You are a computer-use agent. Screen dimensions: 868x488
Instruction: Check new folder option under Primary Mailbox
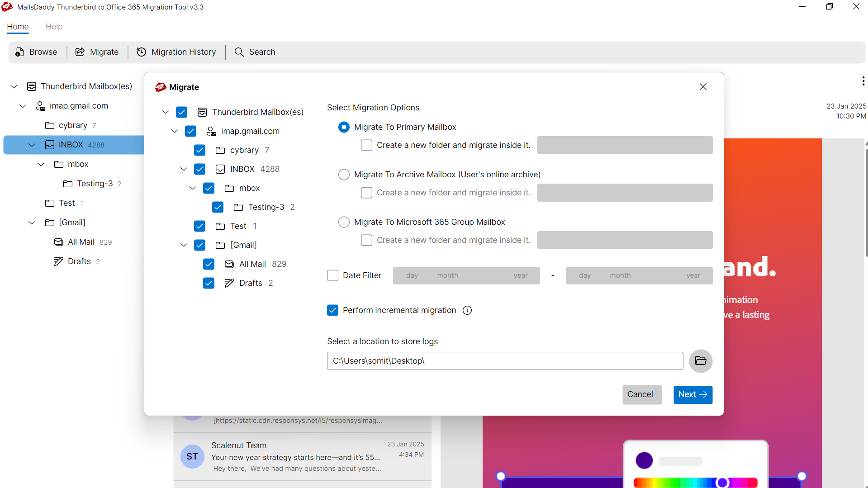click(x=366, y=145)
